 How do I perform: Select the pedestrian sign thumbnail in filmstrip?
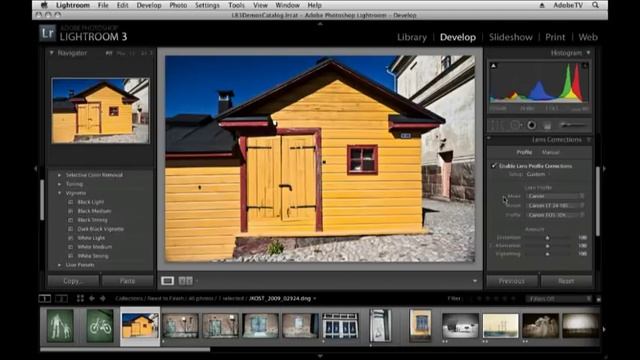point(60,325)
